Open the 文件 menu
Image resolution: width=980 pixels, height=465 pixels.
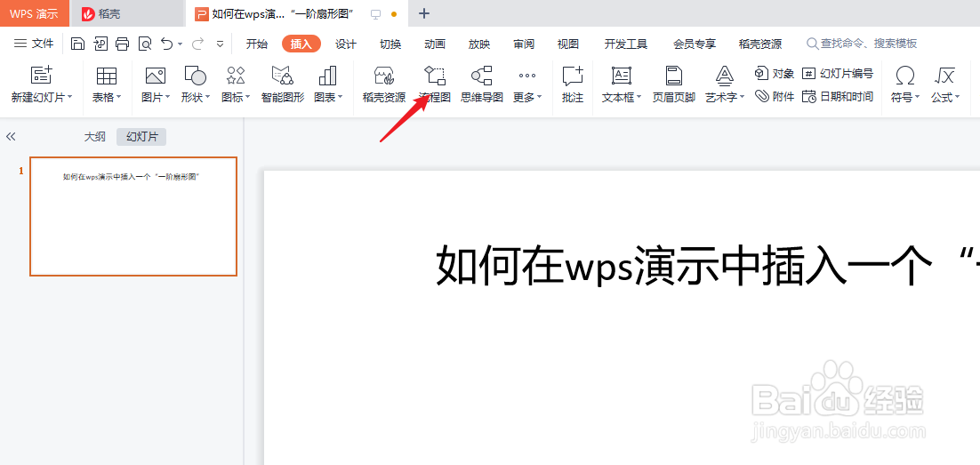(35, 44)
